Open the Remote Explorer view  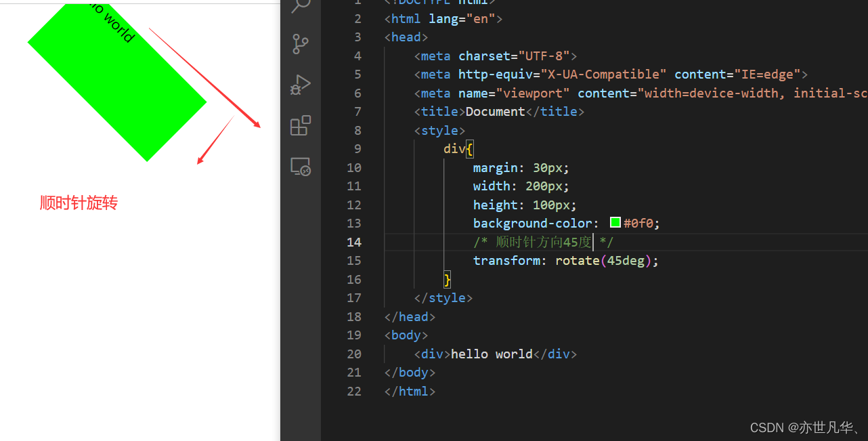tap(300, 166)
